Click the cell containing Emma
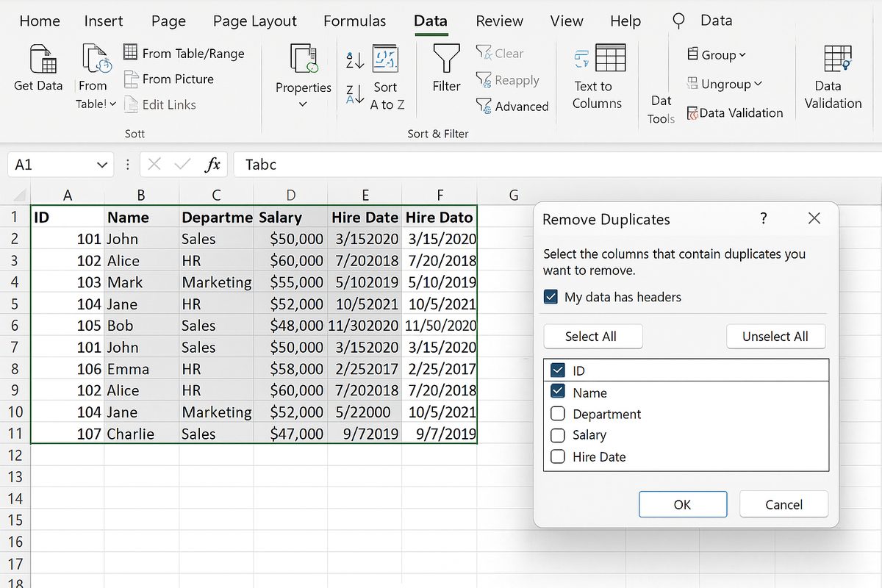The width and height of the screenshot is (882, 588). [x=141, y=369]
